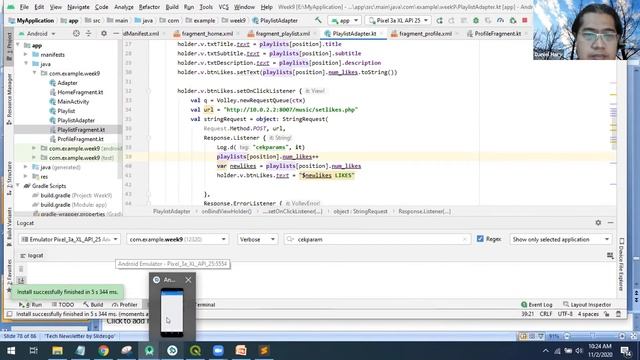
Task: Open the Layout Inspector button
Action: [x=587, y=304]
